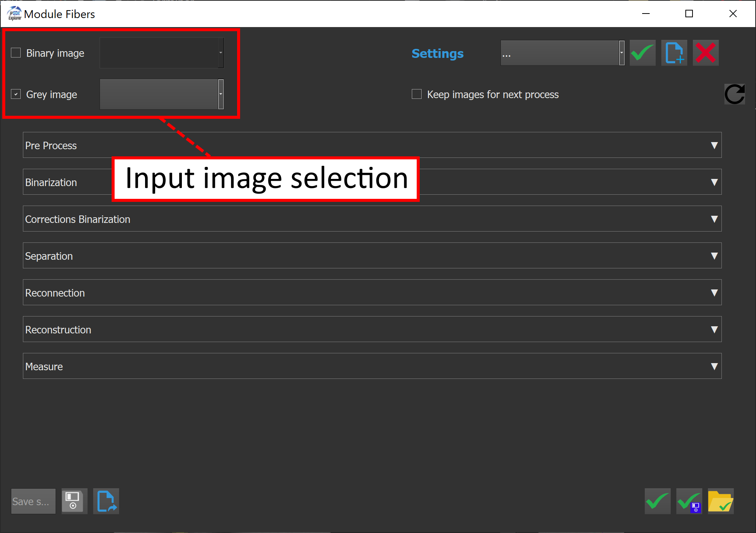Expand the Reconnection section
The width and height of the screenshot is (756, 533).
coord(372,292)
